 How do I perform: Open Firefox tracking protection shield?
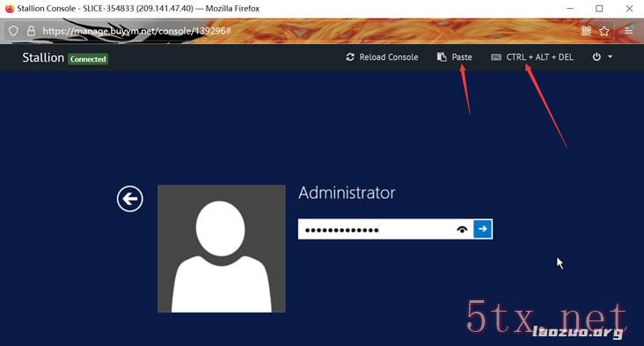[x=13, y=31]
